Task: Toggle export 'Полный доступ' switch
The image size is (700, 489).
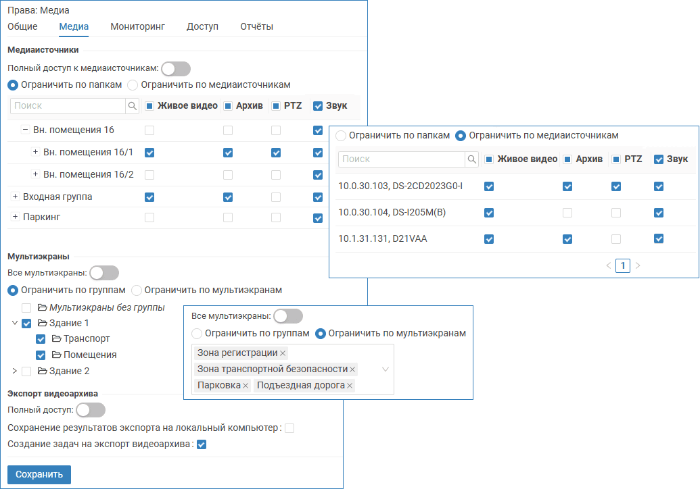Action: pos(91,410)
